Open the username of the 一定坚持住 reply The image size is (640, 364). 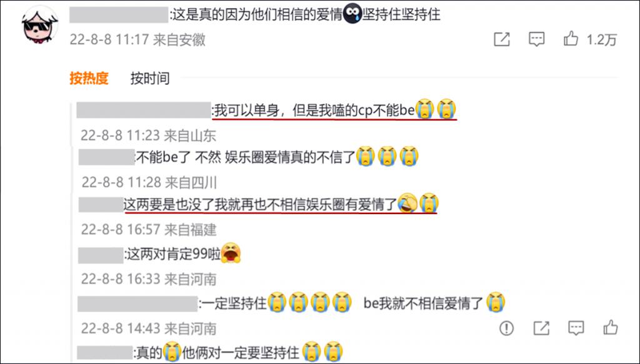point(137,303)
